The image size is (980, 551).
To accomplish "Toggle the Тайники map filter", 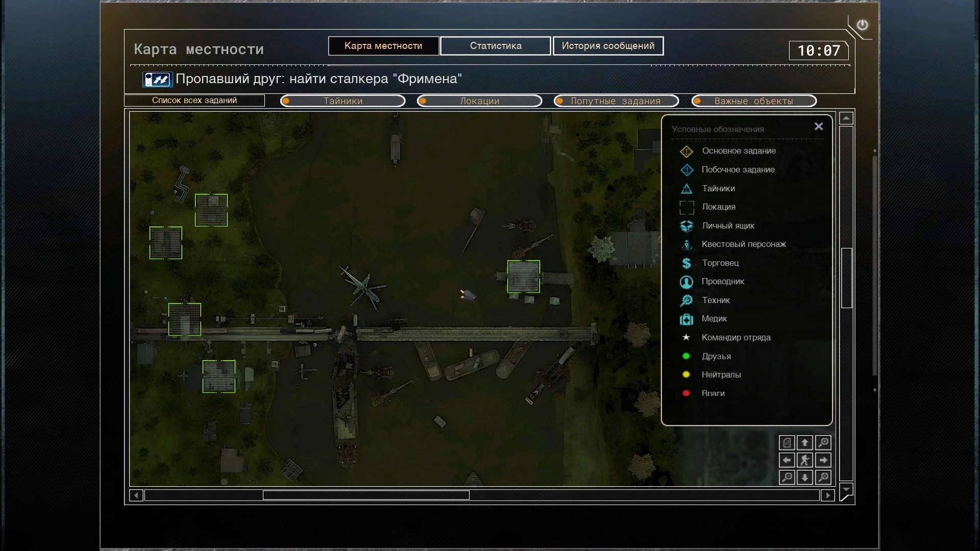I will pyautogui.click(x=343, y=101).
